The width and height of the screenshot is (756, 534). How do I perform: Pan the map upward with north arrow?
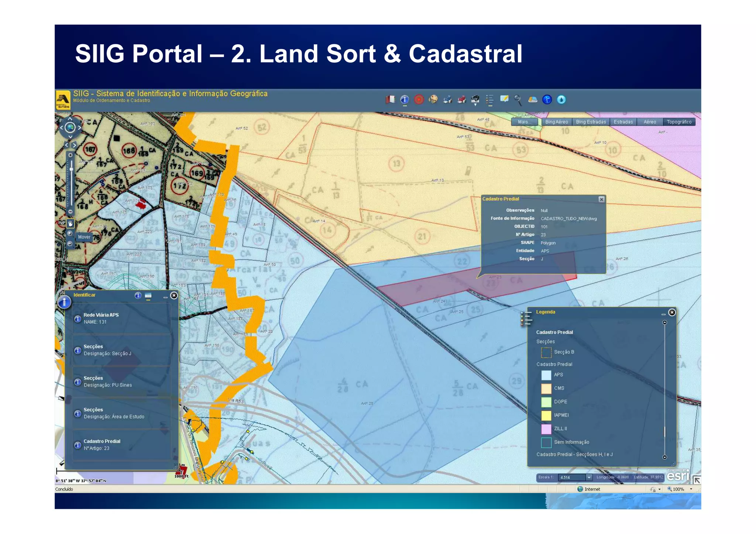[x=70, y=119]
